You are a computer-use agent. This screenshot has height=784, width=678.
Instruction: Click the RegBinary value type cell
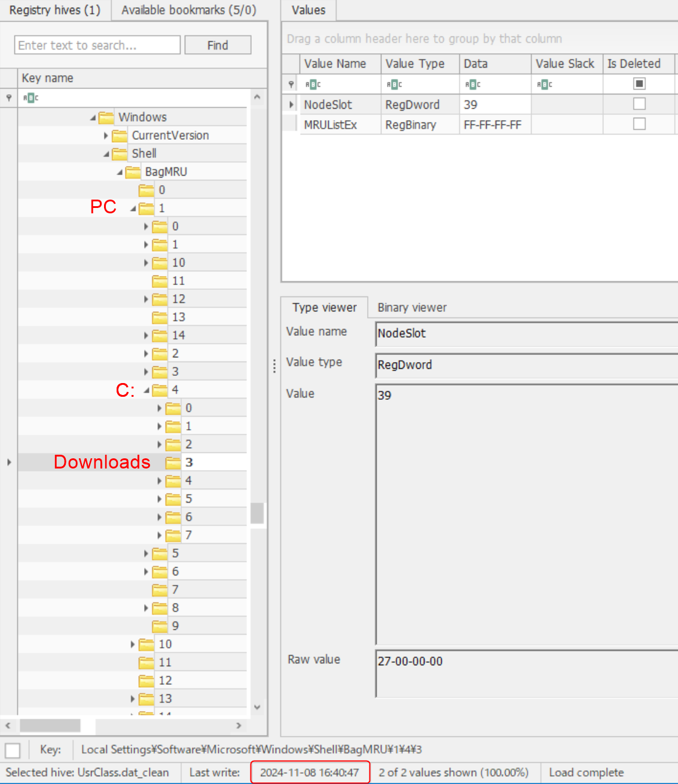(x=420, y=124)
